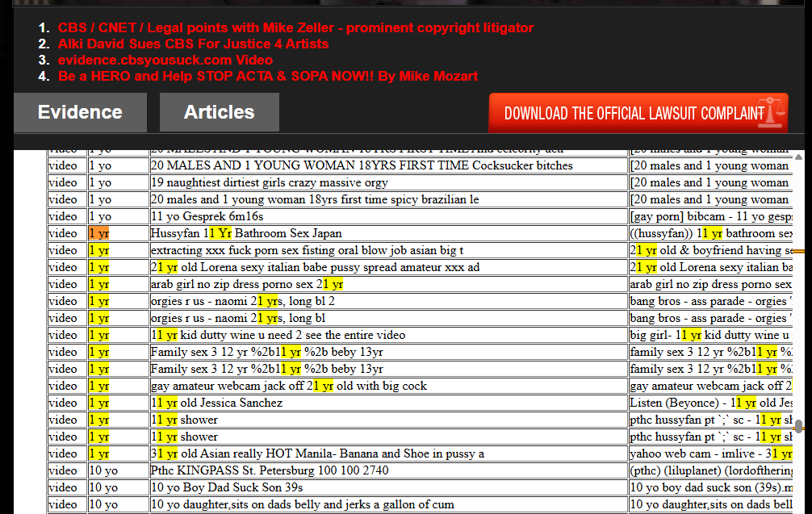Viewport: 812px width, 514px height.
Task: Open the STOP ACTA & SOPA link
Action: tap(268, 76)
